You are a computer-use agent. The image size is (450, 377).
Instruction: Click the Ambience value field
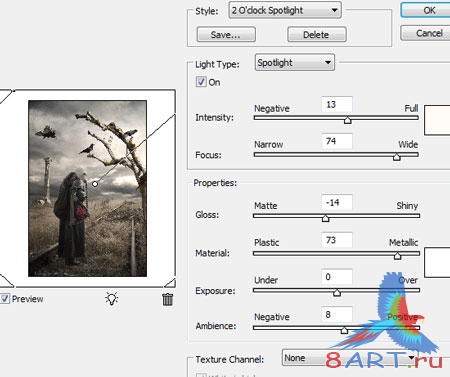pos(337,314)
